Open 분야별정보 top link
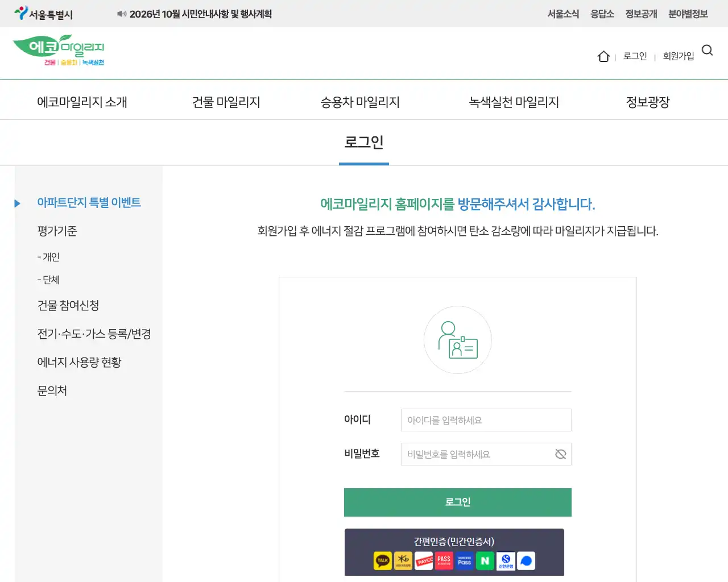728x582 pixels. [x=688, y=14]
